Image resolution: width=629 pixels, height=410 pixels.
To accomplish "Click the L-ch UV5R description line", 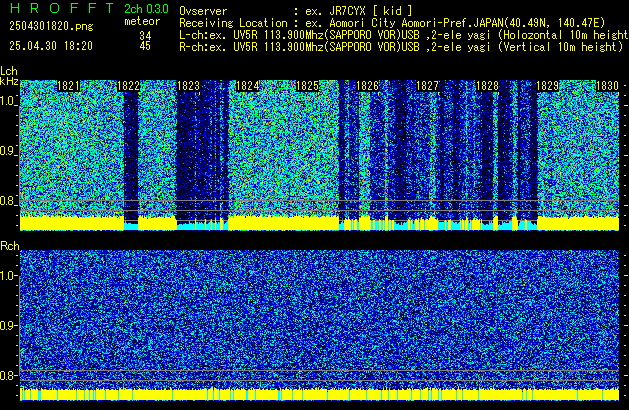I will pos(404,35).
